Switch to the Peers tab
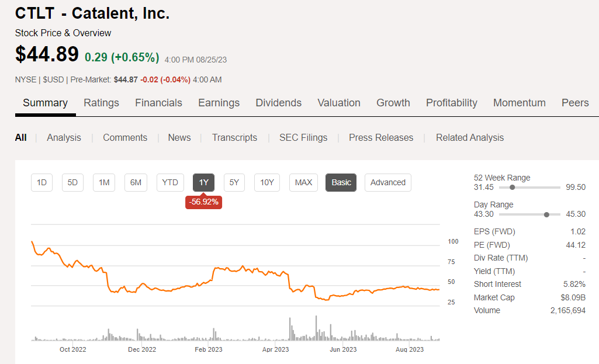 [574, 102]
